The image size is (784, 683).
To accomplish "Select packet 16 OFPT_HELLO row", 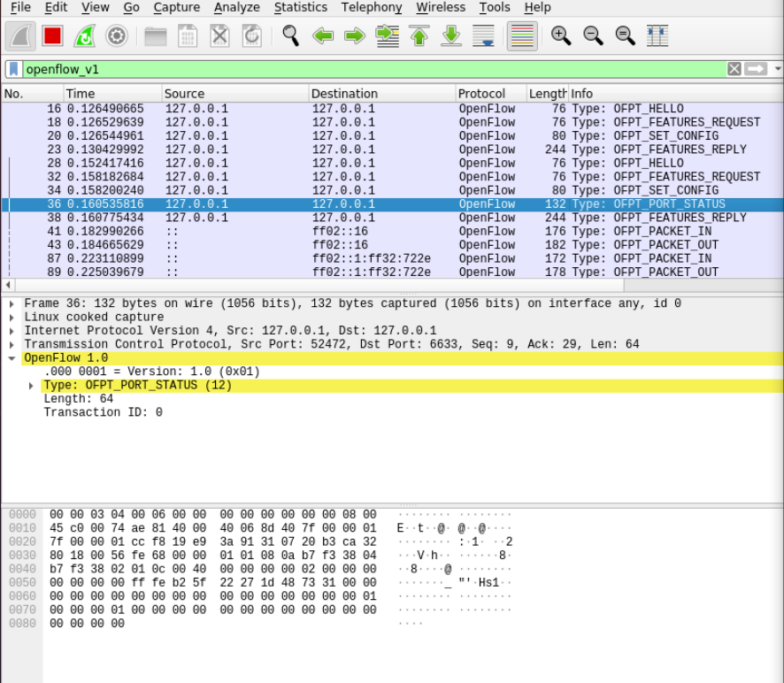I will (x=392, y=109).
